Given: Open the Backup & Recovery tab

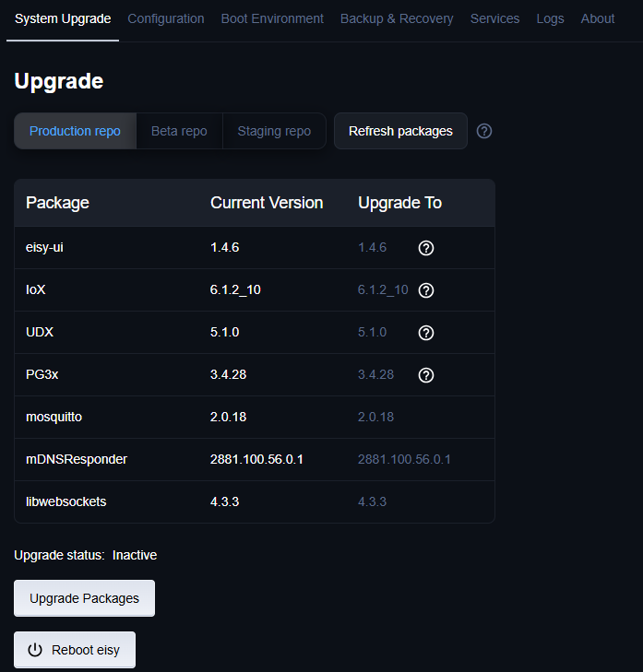Looking at the screenshot, I should tap(397, 18).
